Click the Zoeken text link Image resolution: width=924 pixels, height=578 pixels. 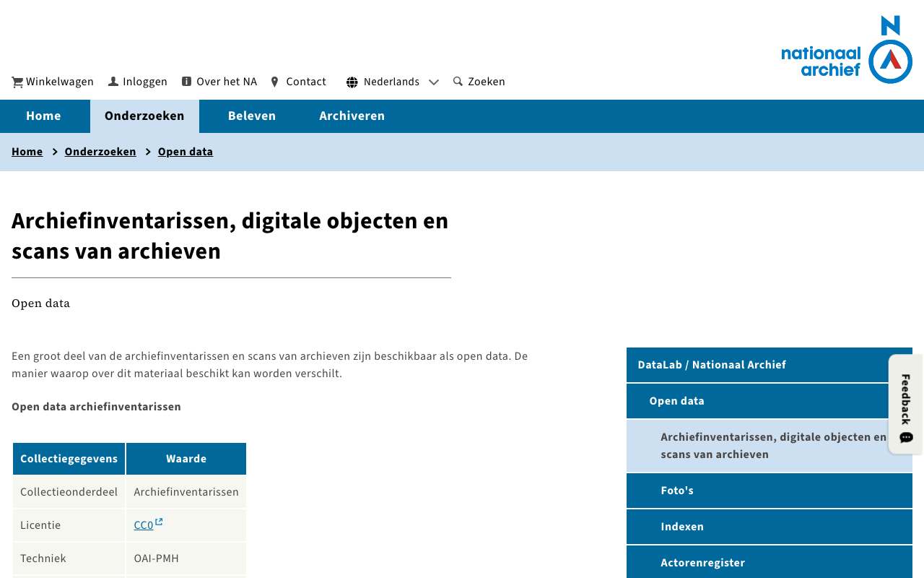487,82
